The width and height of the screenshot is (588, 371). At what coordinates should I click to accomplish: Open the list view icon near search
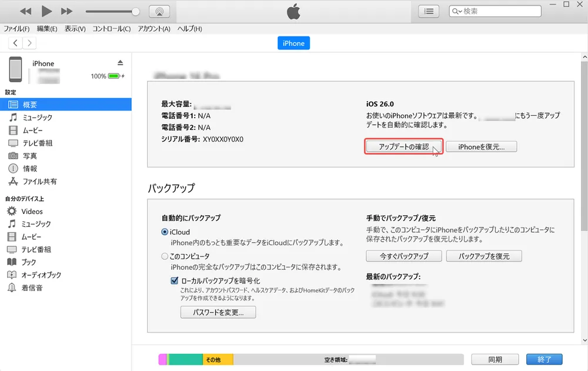click(429, 11)
